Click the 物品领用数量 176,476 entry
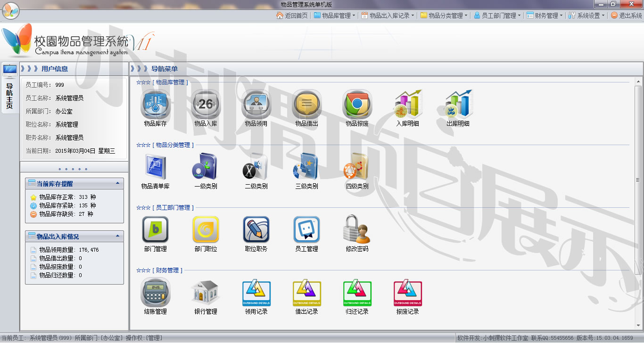Viewport: 644px width, 343px height. click(x=64, y=250)
